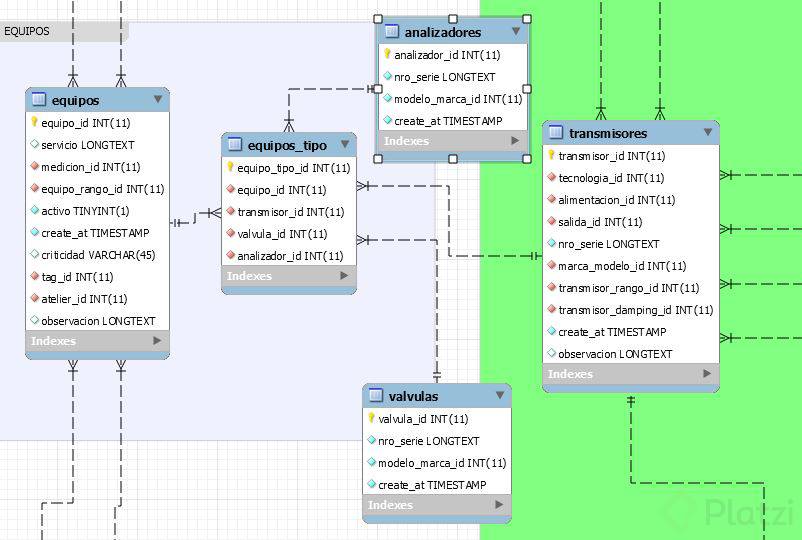The width and height of the screenshot is (802, 540).
Task: Click the transmisores table icon
Action: [555, 132]
